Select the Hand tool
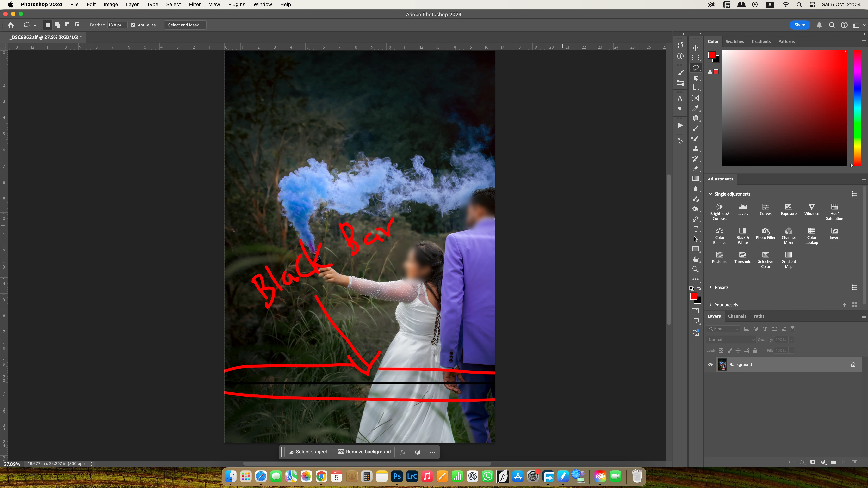The height and width of the screenshot is (488, 868). tap(696, 259)
